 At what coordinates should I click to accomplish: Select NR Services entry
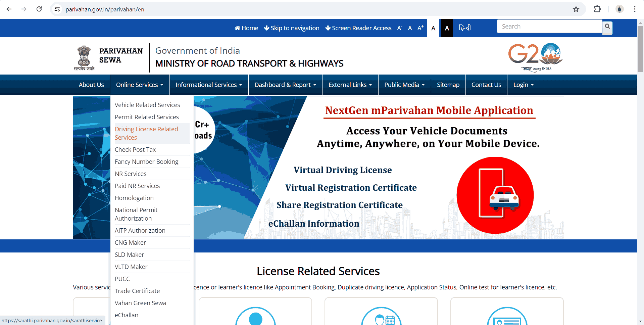(x=152, y=174)
